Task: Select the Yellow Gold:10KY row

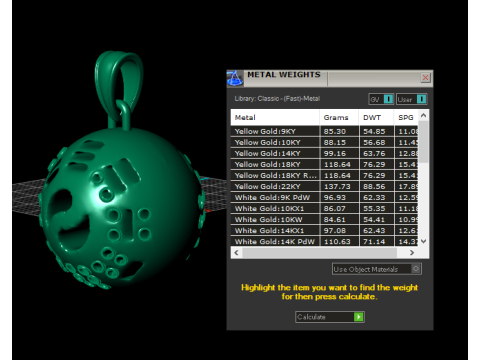Action: pos(324,142)
